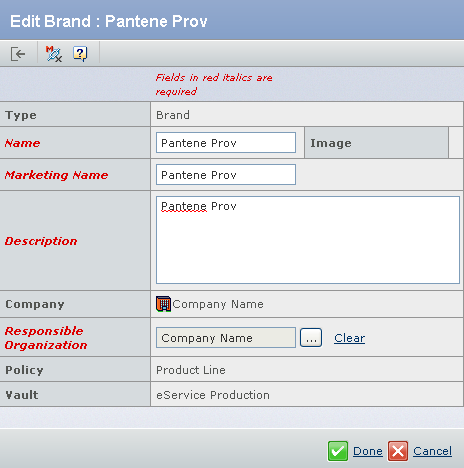Screen dimensions: 464x468
Task: Open the Responsible Organization ellipsis chooser
Action: pyautogui.click(x=311, y=338)
